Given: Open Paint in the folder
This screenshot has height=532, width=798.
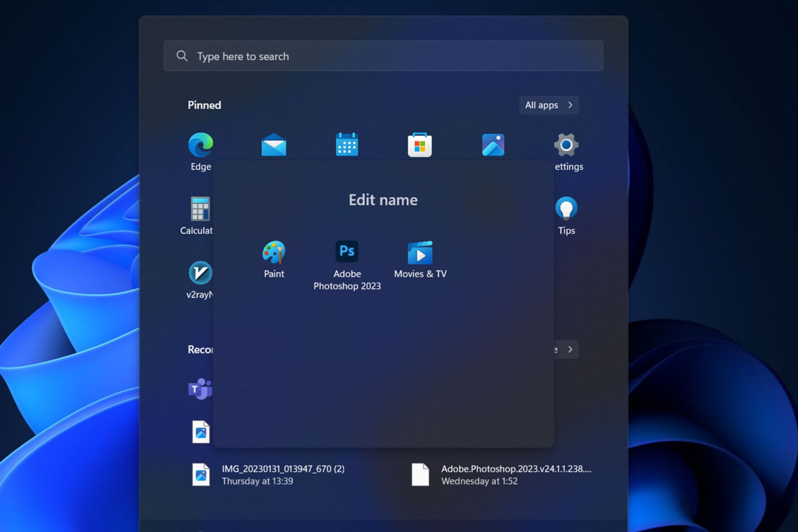Looking at the screenshot, I should pyautogui.click(x=274, y=252).
